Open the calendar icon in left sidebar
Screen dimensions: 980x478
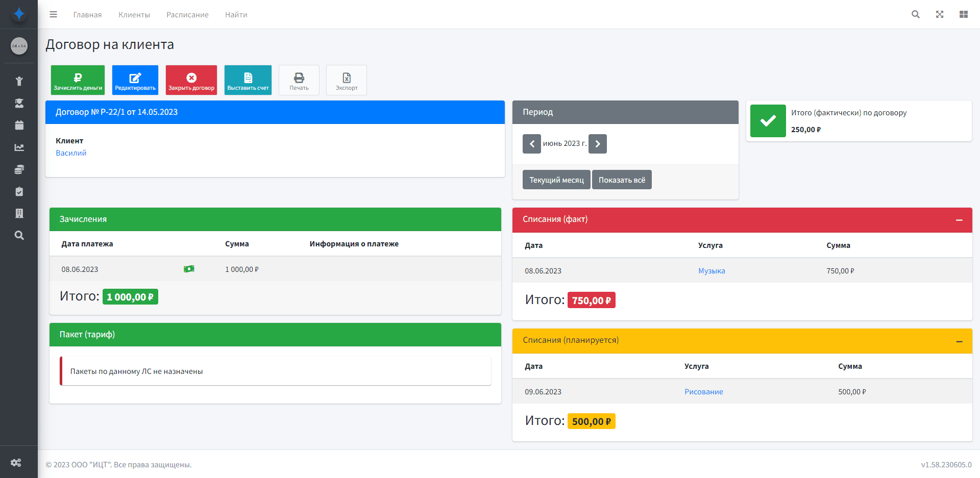click(x=19, y=125)
